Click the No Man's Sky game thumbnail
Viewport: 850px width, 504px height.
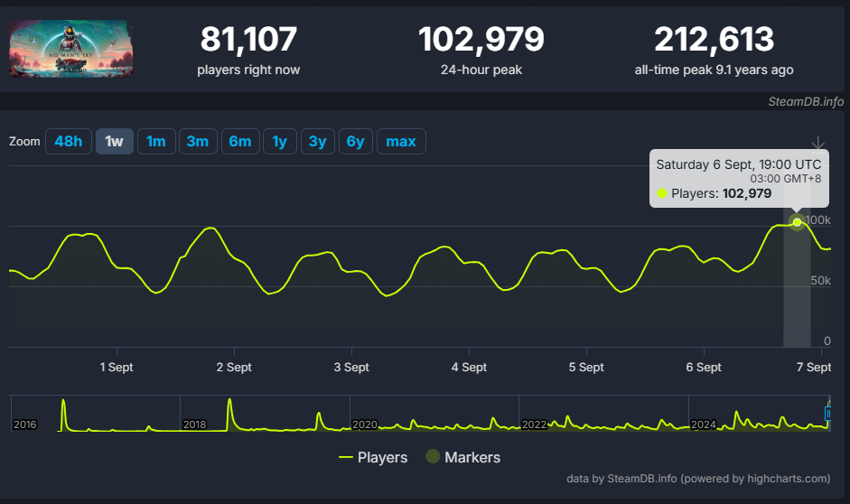72,48
